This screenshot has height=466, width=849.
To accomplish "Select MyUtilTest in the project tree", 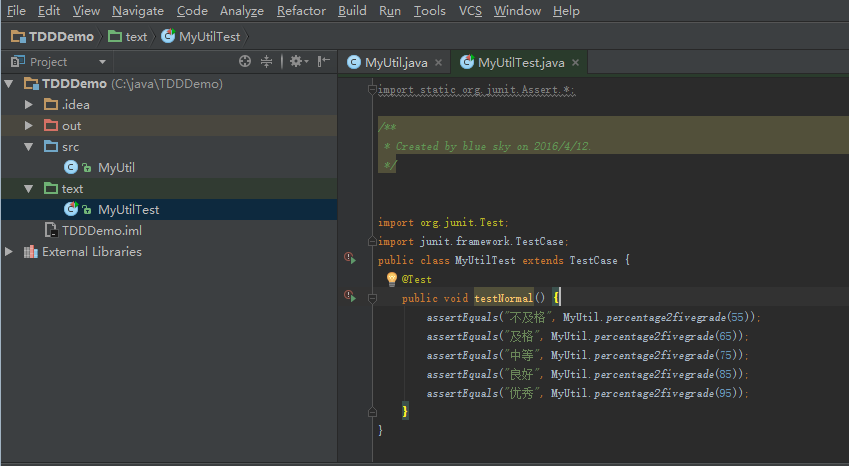I will (169, 209).
